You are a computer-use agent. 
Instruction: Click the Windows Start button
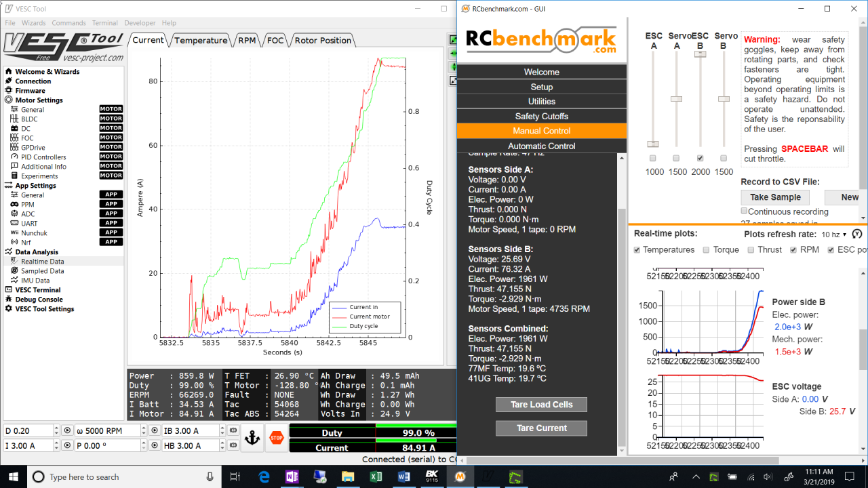tap(14, 476)
